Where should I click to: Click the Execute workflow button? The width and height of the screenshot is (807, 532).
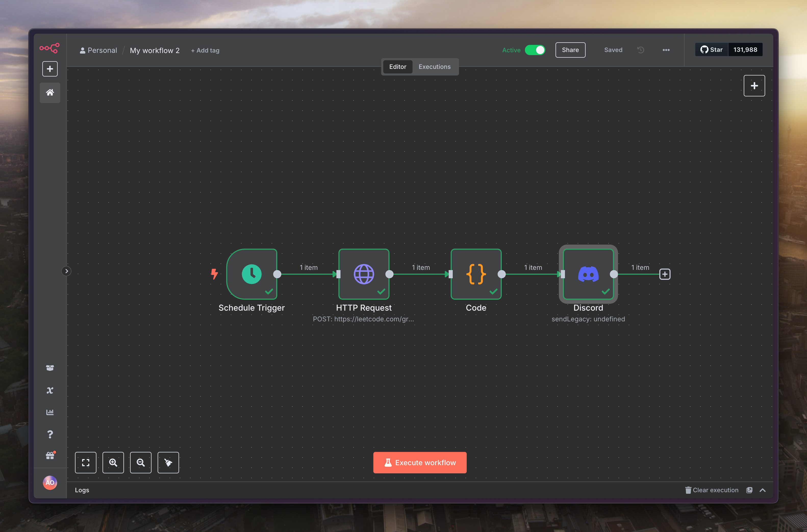coord(420,462)
